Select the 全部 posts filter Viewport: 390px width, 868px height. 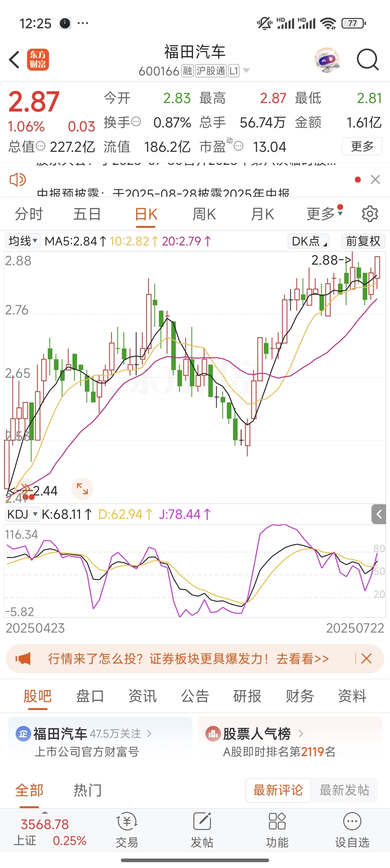tap(29, 790)
